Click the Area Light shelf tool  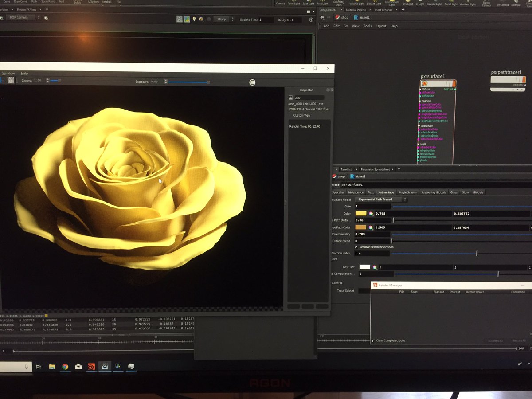(x=322, y=3)
